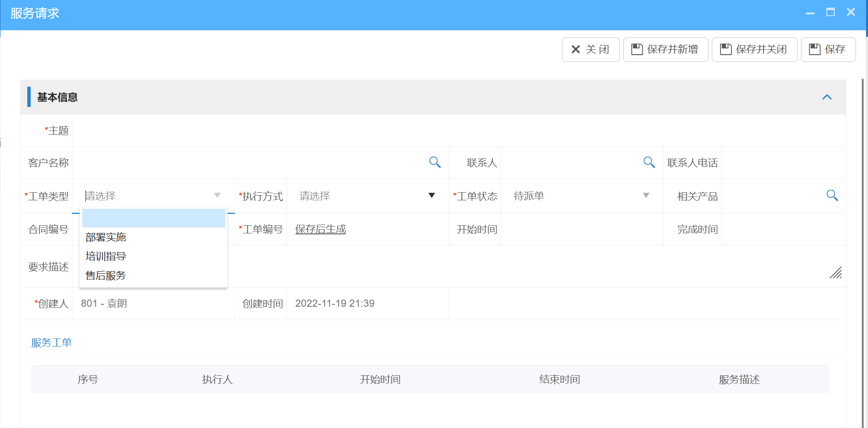Toggle the 工单类型 dropdown arrow

(217, 196)
